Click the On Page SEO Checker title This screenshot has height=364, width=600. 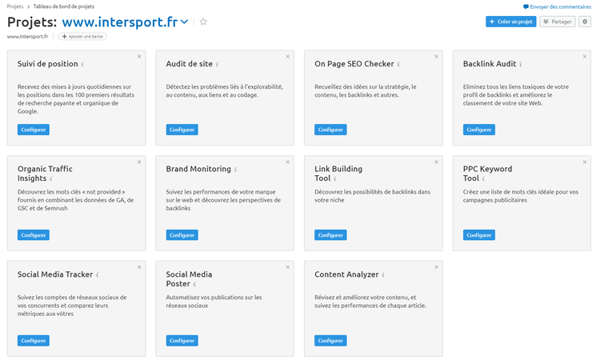tap(354, 64)
